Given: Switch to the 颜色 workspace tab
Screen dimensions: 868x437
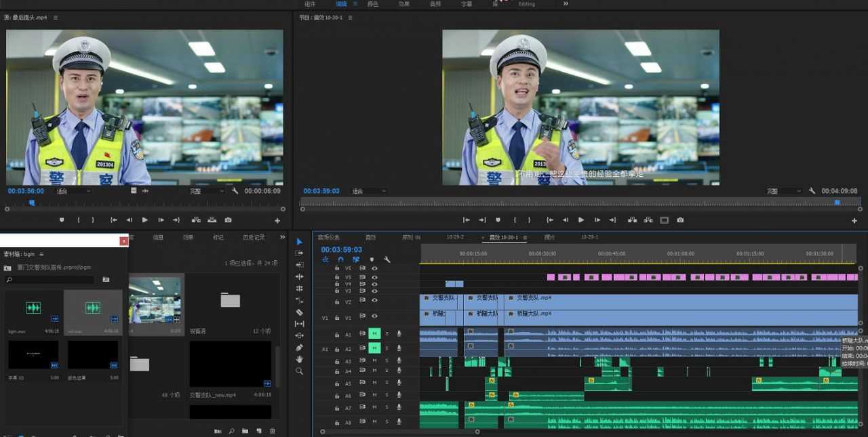Looking at the screenshot, I should 373,4.
